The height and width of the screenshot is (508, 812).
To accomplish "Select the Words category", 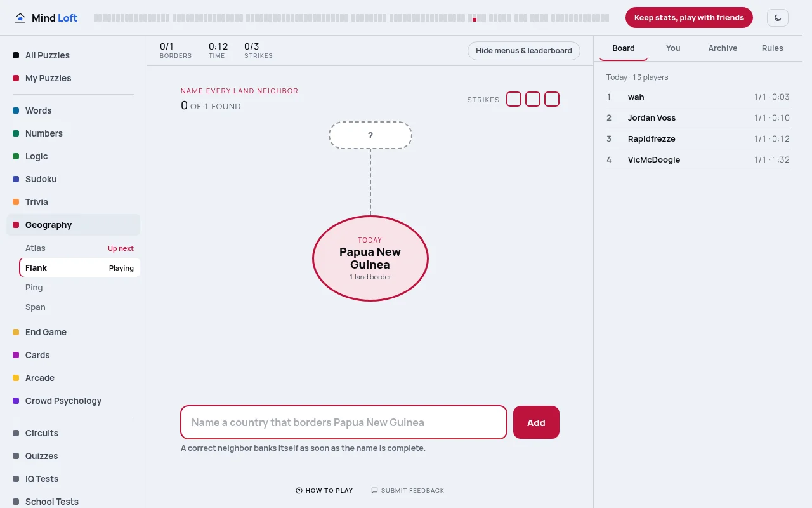I will click(73, 110).
